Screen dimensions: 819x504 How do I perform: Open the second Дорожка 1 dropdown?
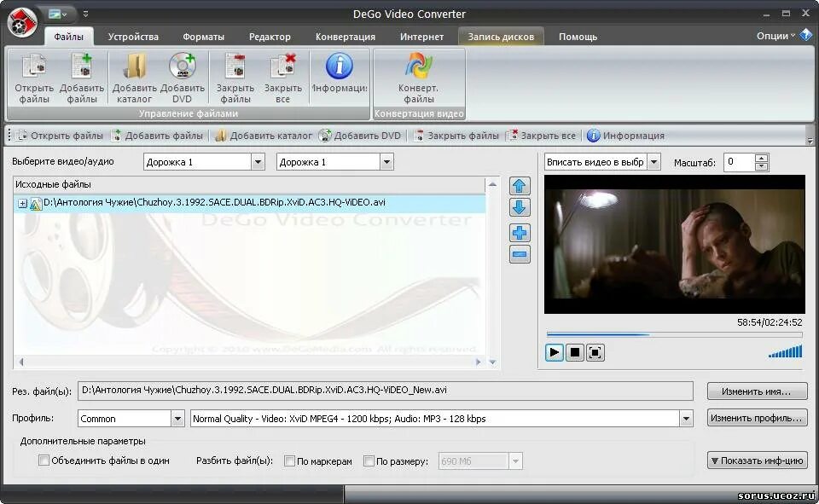click(386, 162)
